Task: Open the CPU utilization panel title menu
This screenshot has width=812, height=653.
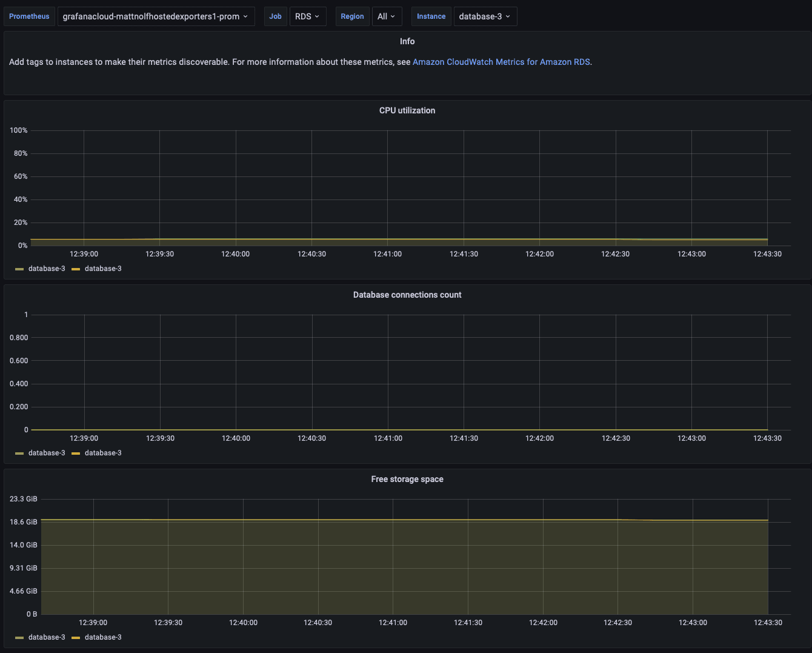Action: click(x=407, y=110)
